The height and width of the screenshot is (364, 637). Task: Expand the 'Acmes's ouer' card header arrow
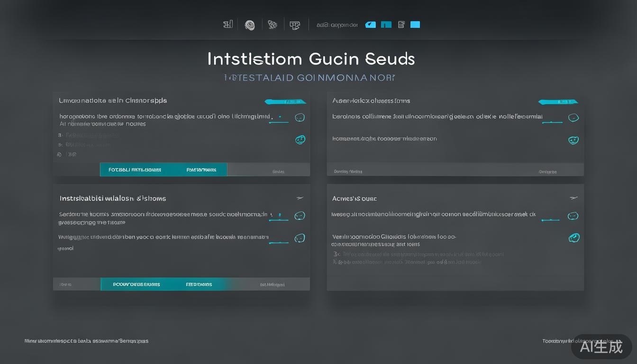point(573,198)
